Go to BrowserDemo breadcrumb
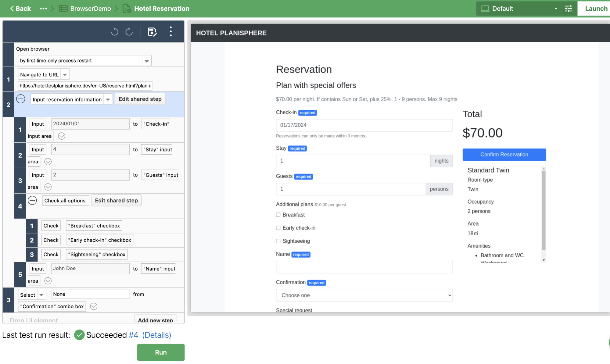This screenshot has height=364, width=610. click(x=90, y=9)
